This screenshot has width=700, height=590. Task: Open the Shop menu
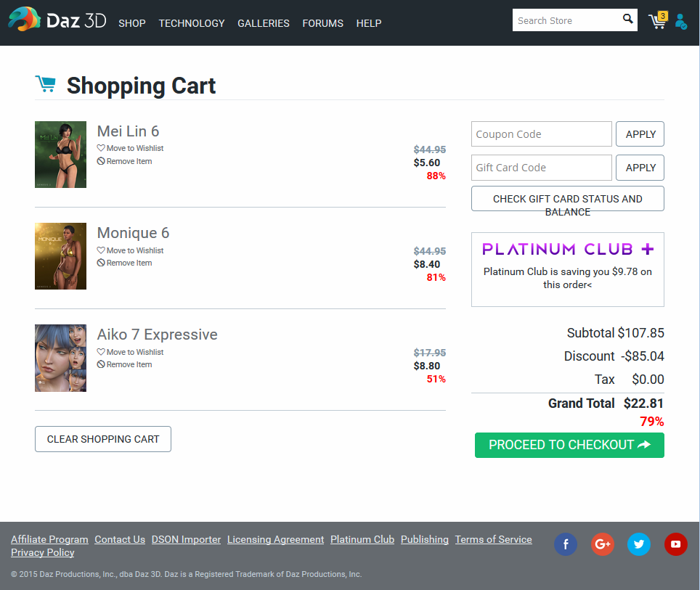[132, 23]
